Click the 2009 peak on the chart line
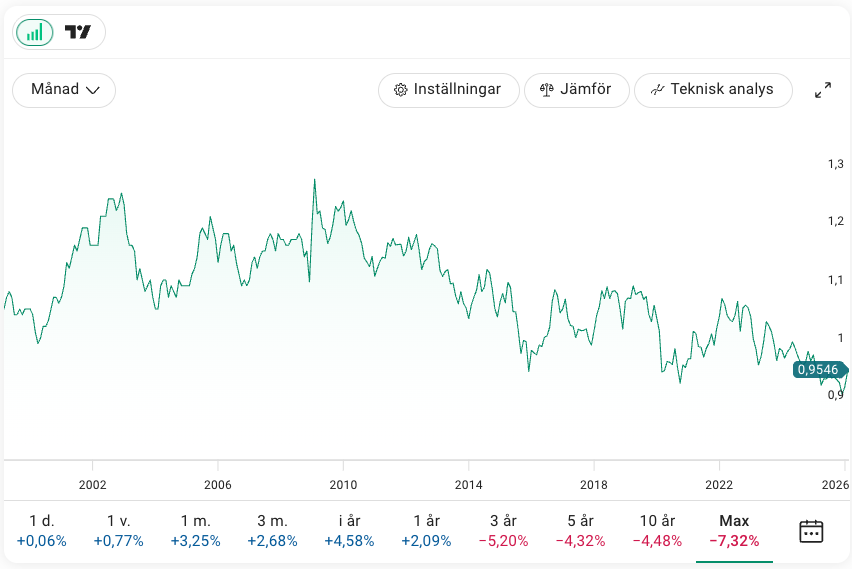Viewport: 852px width, 569px height. tap(314, 181)
